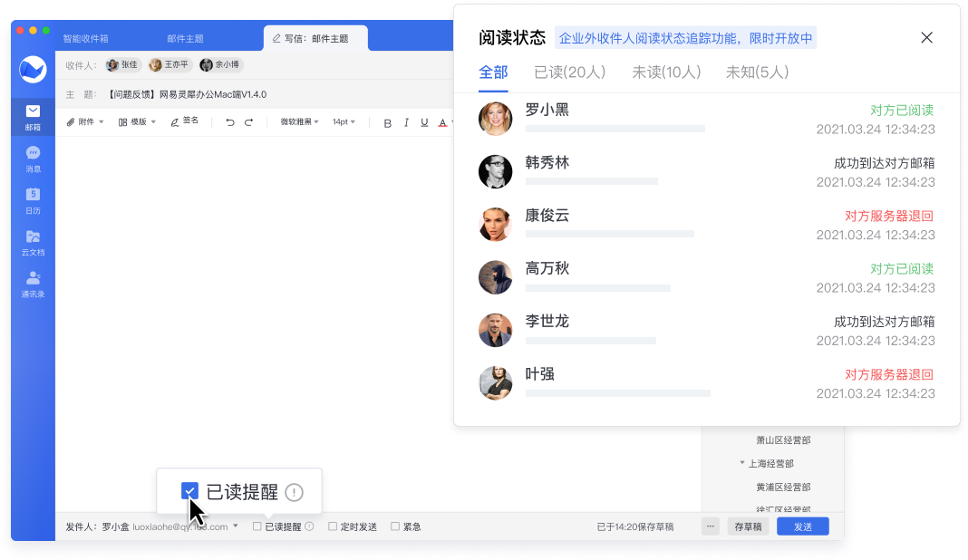
Task: Toggle underline formatting icon
Action: click(424, 122)
